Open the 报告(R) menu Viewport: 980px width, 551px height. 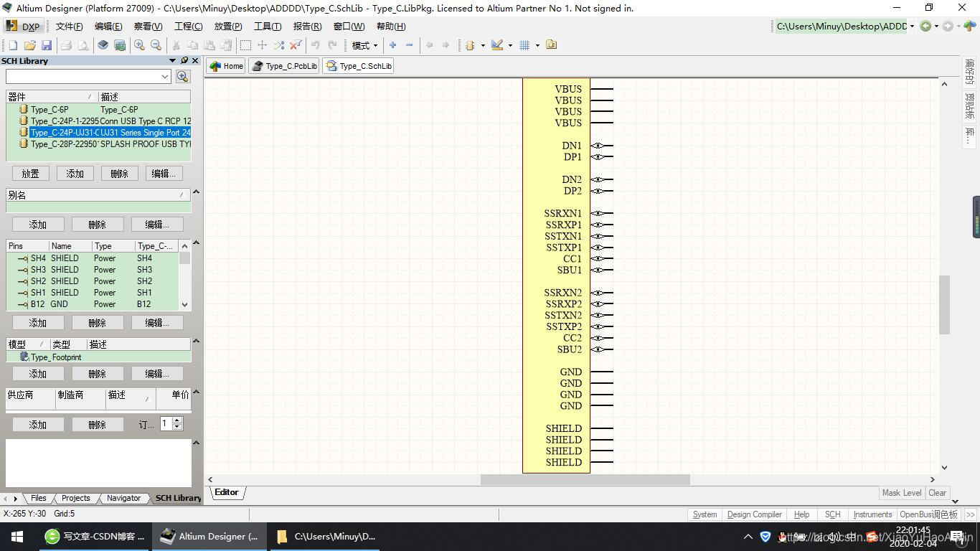[x=307, y=27]
